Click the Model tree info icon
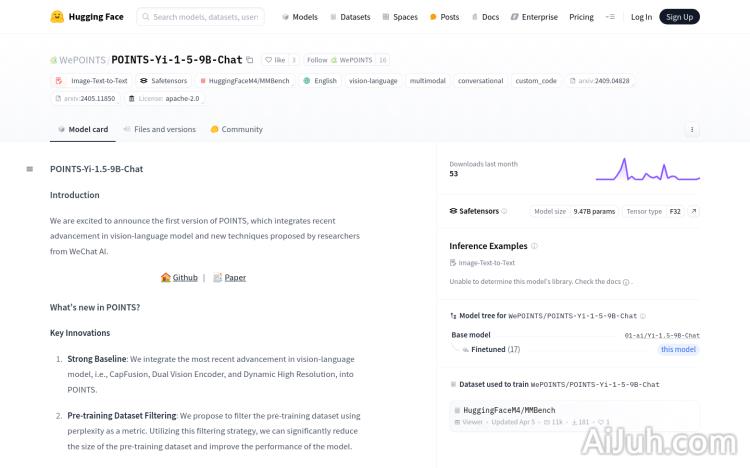750x468 pixels. [x=643, y=316]
